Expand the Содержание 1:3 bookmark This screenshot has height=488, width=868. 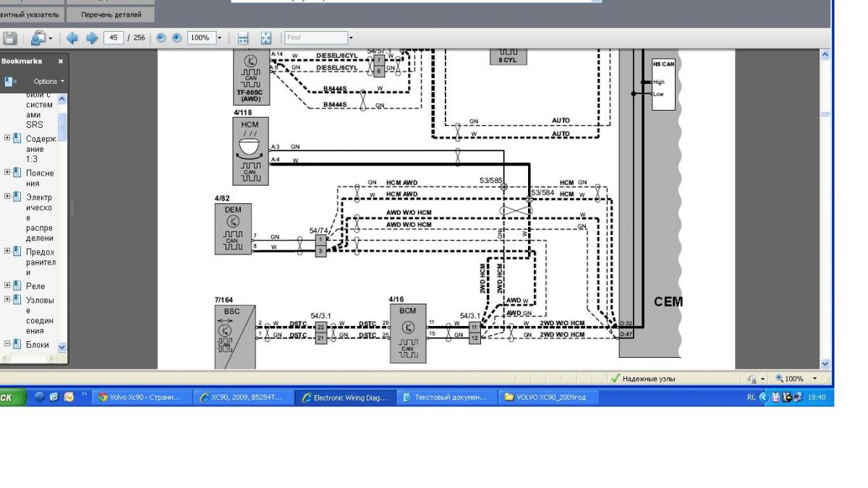7,137
